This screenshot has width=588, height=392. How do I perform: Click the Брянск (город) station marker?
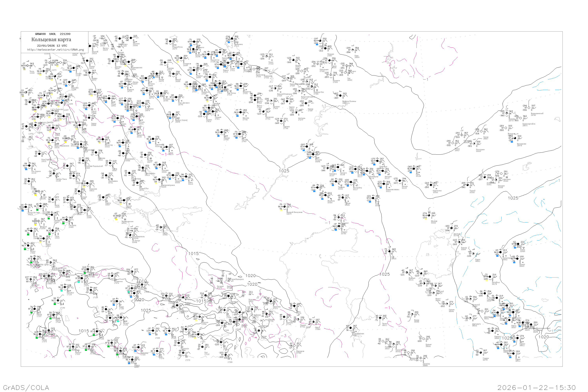tap(173, 115)
